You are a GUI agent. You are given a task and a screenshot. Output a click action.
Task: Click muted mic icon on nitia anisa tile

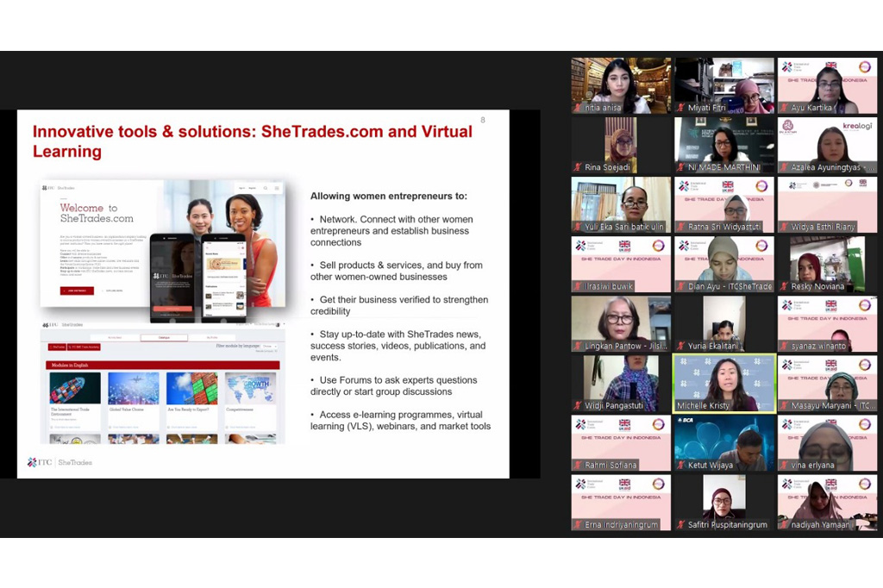(x=578, y=108)
